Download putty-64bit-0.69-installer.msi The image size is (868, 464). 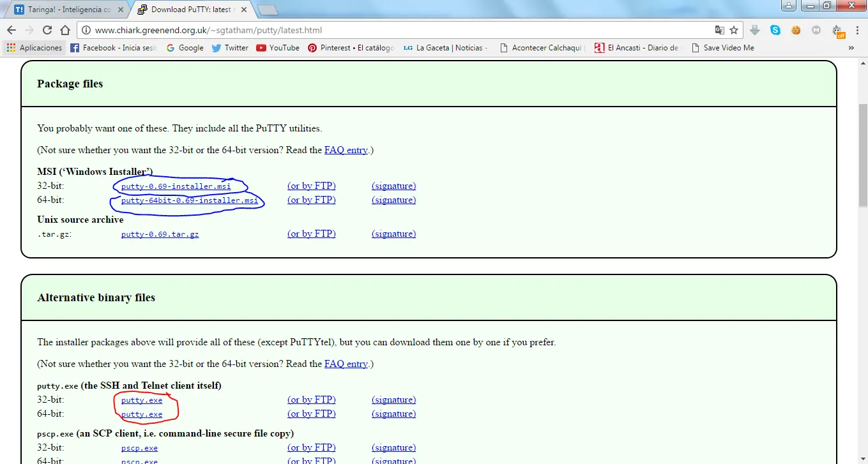(190, 200)
